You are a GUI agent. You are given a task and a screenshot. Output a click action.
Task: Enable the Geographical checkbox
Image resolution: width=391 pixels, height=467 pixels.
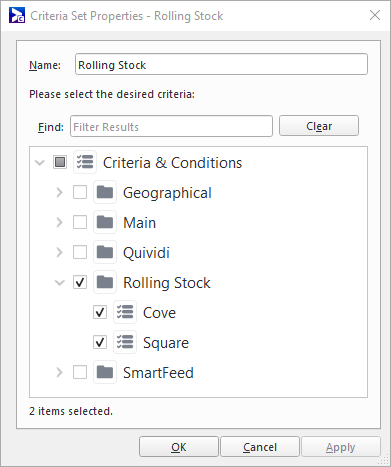80,192
